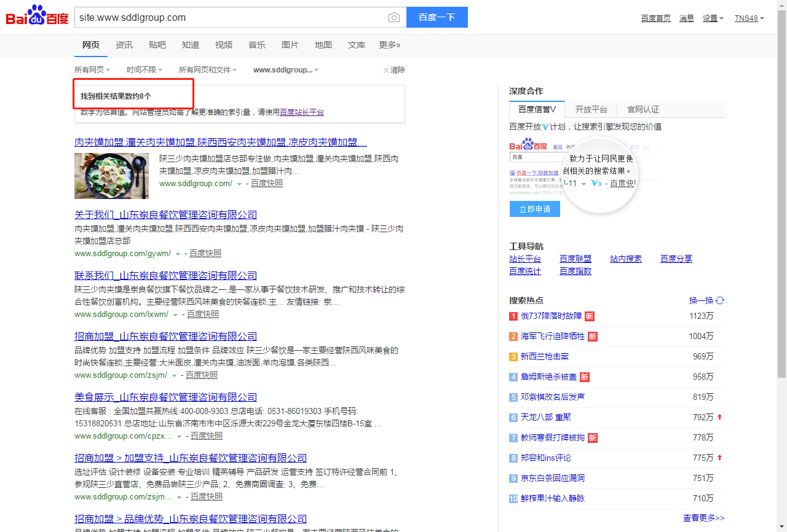Open the 百度指数 tool link
This screenshot has width=787, height=532.
point(575,271)
